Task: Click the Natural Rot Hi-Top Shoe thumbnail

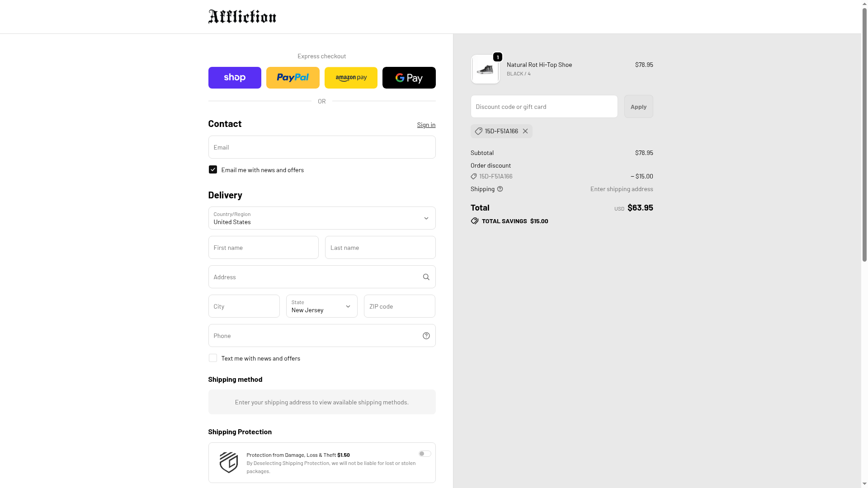Action: coord(485,70)
